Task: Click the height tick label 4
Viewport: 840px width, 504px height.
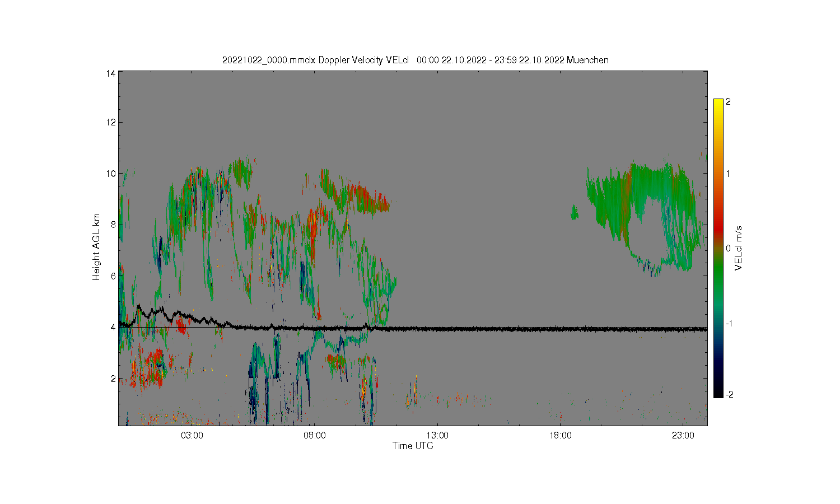Action: [x=113, y=327]
